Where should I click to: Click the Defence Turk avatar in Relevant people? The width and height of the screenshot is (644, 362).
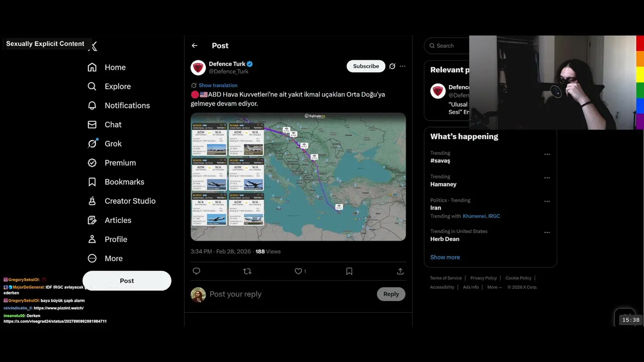coord(438,91)
